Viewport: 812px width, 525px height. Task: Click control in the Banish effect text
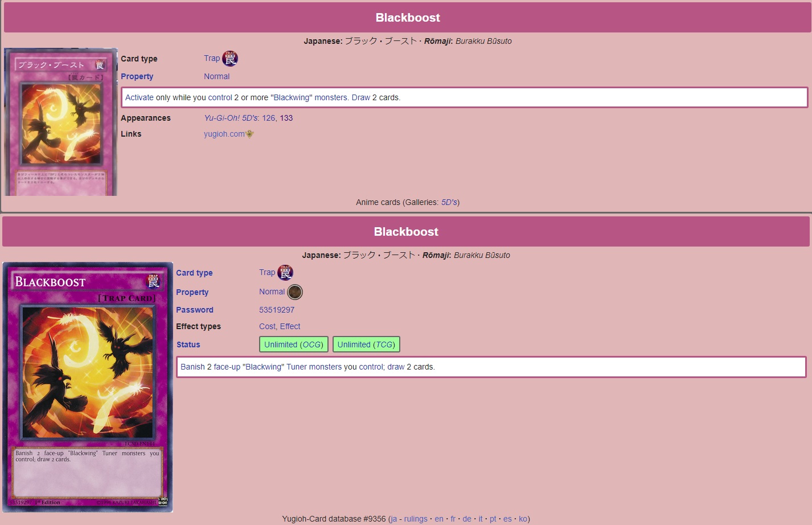371,367
